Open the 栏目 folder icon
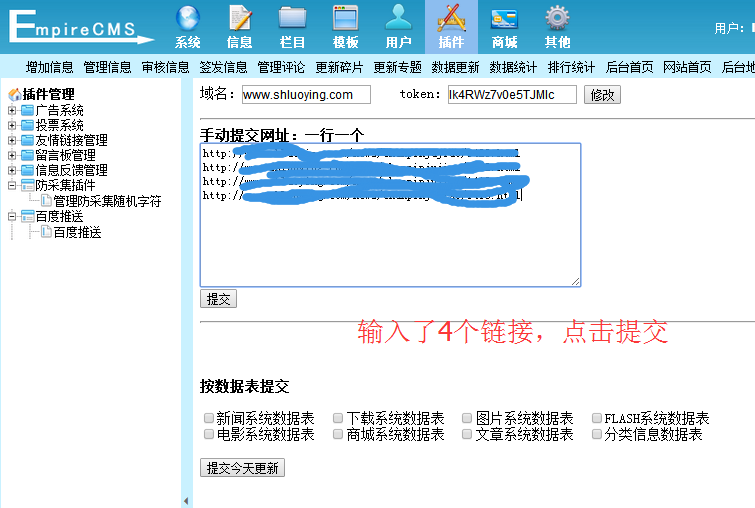755x508 pixels. click(292, 18)
